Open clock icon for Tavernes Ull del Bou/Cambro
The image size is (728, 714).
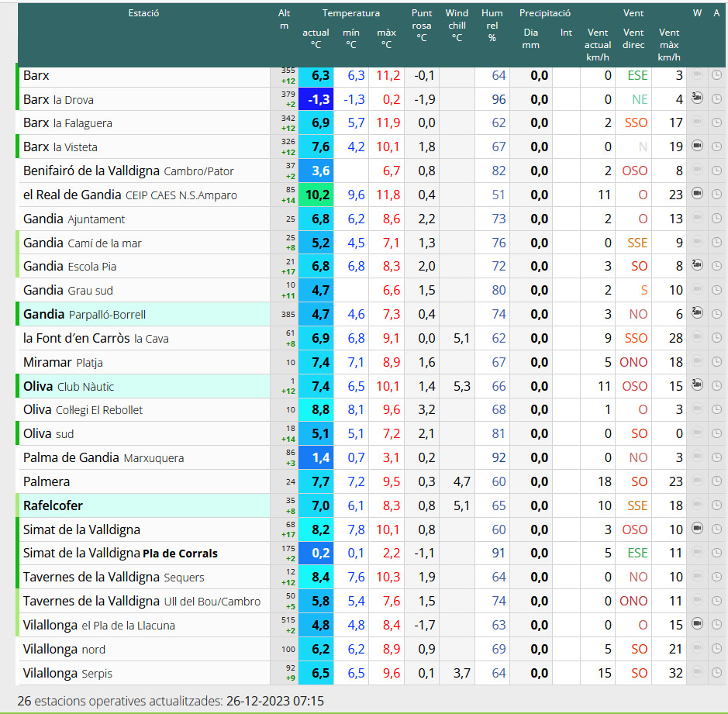coord(716,601)
